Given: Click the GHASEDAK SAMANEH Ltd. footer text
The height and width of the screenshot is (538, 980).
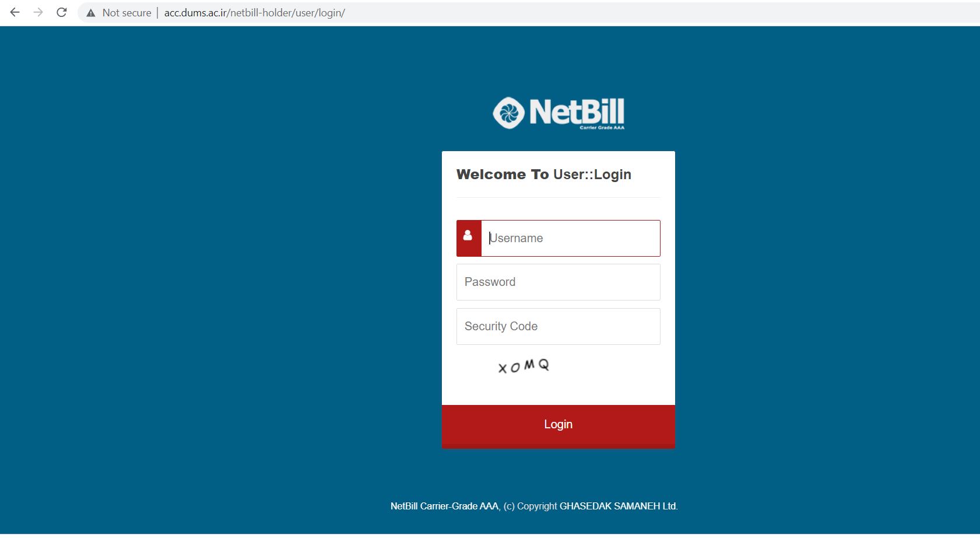Looking at the screenshot, I should [x=619, y=506].
